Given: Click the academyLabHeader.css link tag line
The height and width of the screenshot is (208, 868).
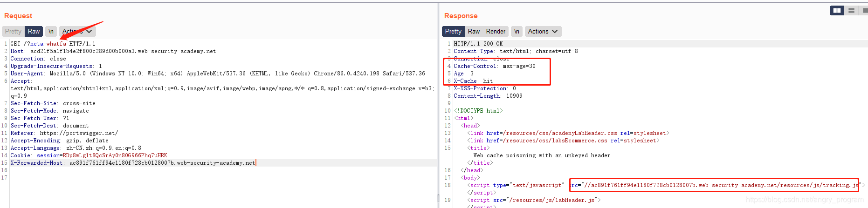Looking at the screenshot, I should (x=568, y=133).
